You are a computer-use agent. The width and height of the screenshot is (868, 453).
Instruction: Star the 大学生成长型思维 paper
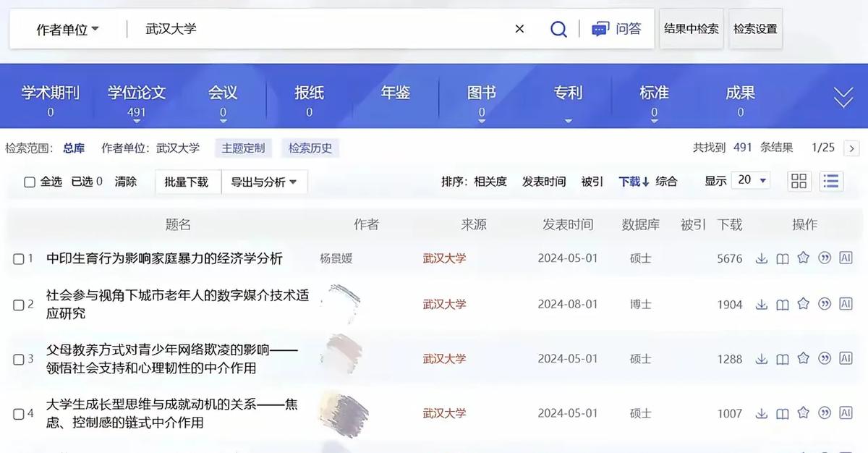tap(803, 413)
